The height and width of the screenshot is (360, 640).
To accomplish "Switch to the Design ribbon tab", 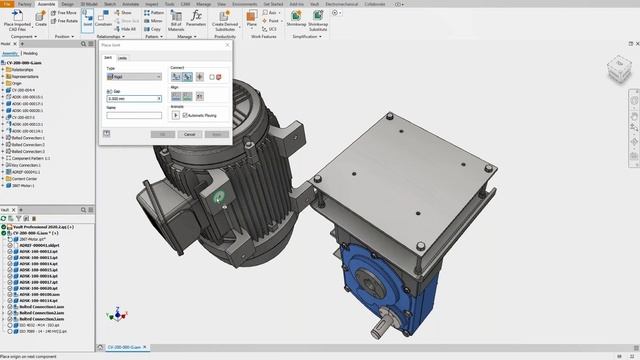I will click(x=67, y=4).
